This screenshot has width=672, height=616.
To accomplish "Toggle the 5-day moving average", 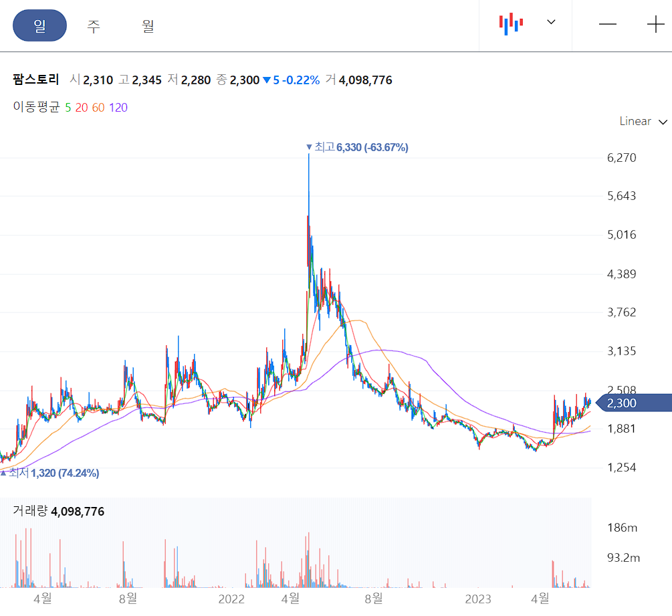I will (x=68, y=108).
